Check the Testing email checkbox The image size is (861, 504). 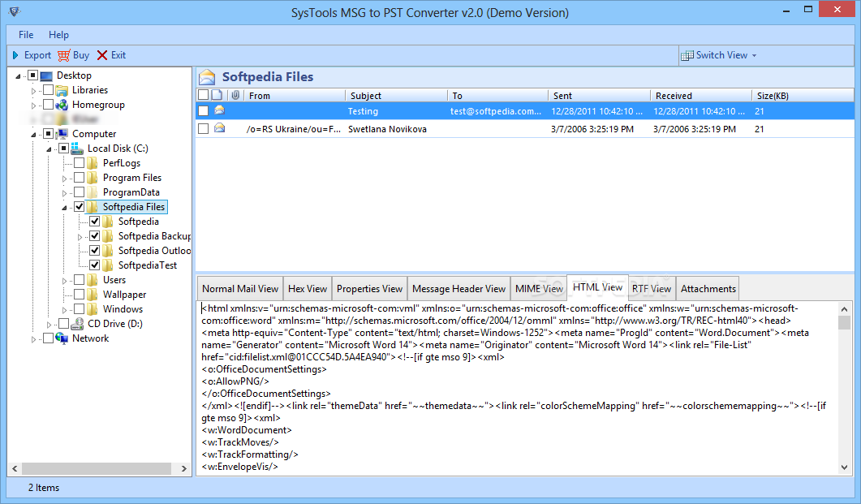click(203, 111)
